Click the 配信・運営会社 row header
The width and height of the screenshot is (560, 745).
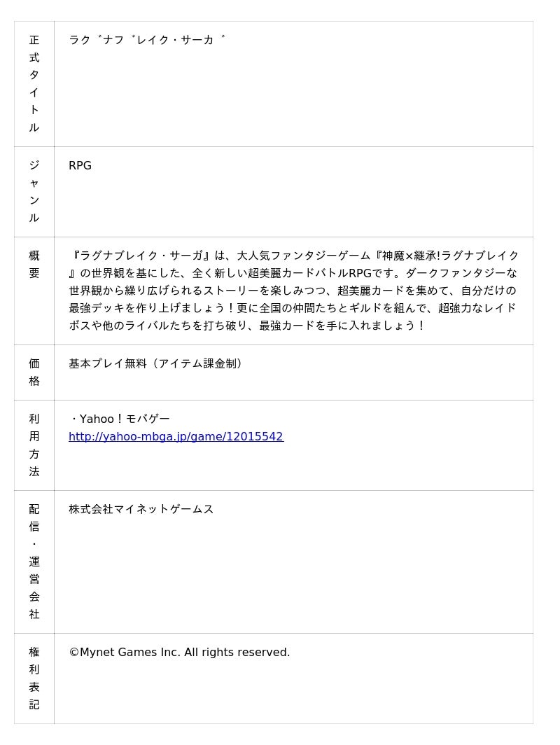click(34, 562)
